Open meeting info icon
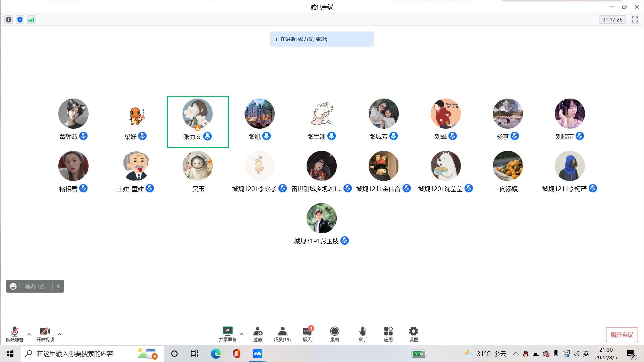 click(9, 20)
